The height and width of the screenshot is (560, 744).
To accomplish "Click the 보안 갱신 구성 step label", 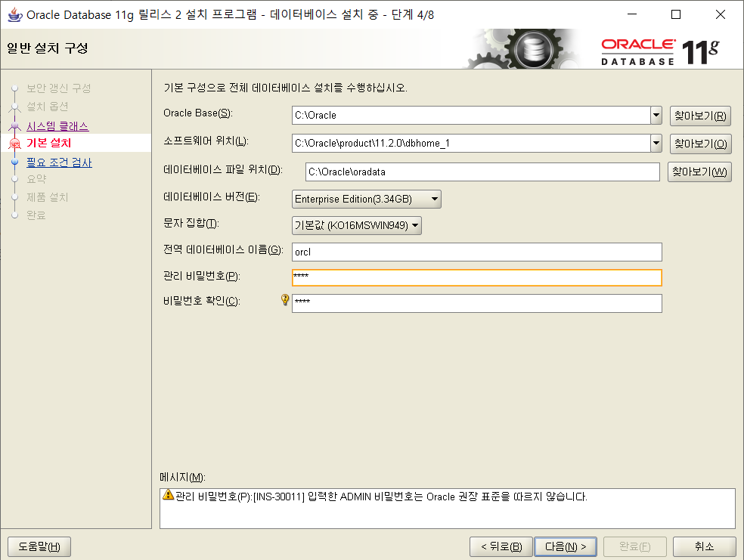I will point(58,88).
